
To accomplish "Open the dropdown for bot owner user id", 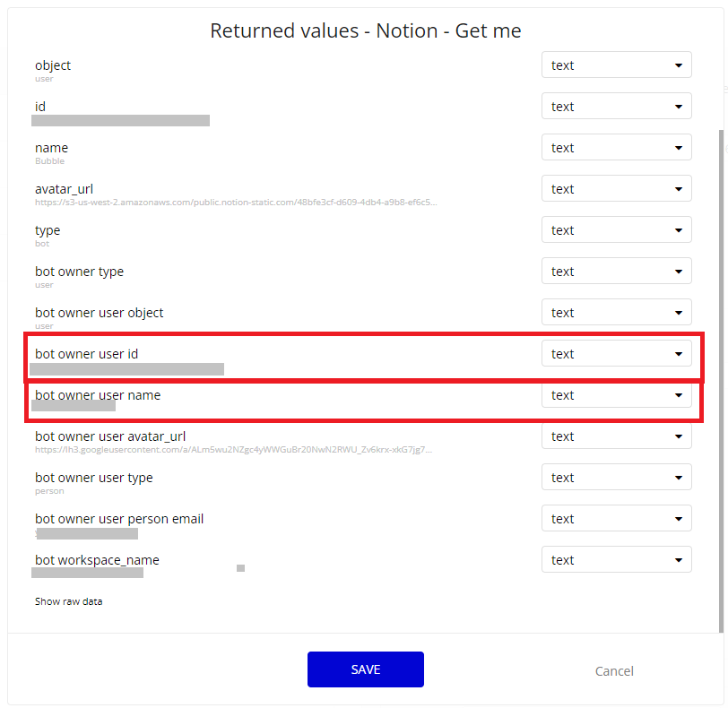I will [616, 353].
